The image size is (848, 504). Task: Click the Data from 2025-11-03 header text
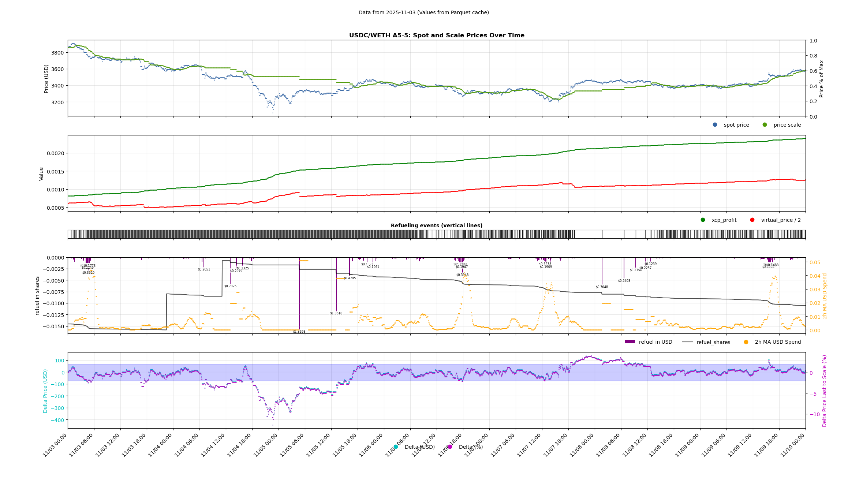(x=423, y=12)
